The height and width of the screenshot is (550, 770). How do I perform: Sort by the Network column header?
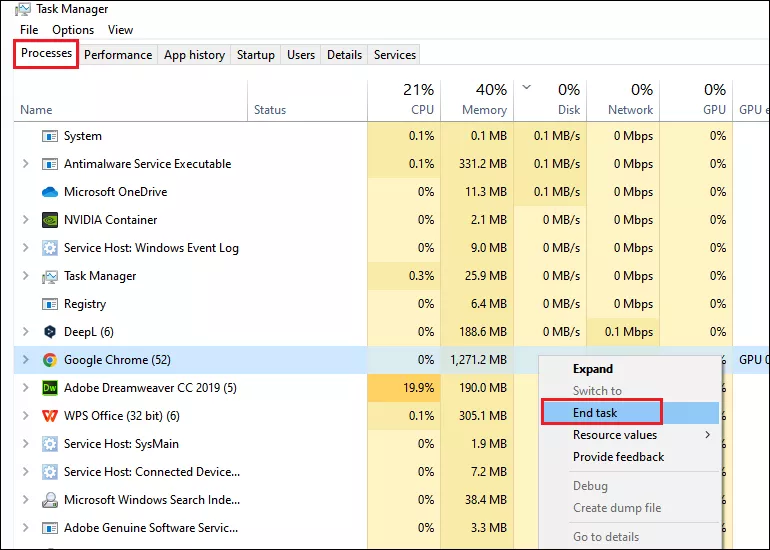pyautogui.click(x=623, y=101)
